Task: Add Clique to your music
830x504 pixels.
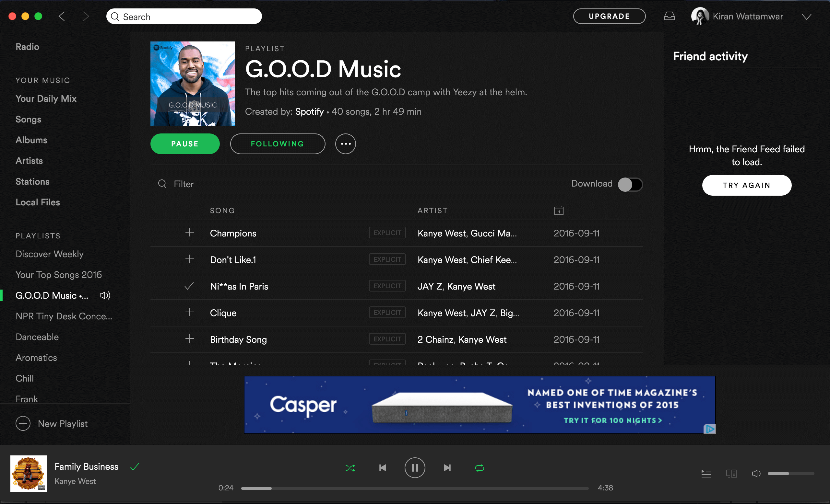Action: (x=190, y=312)
